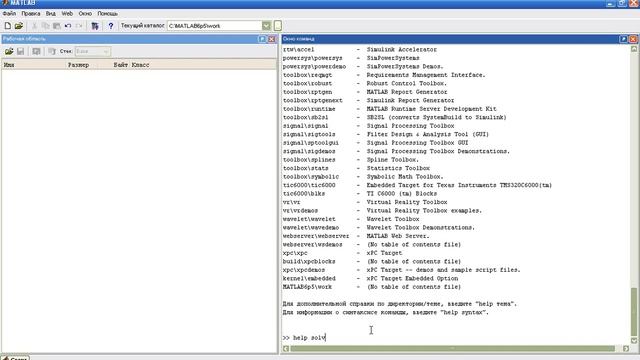Open the Вид menu

[51, 13]
